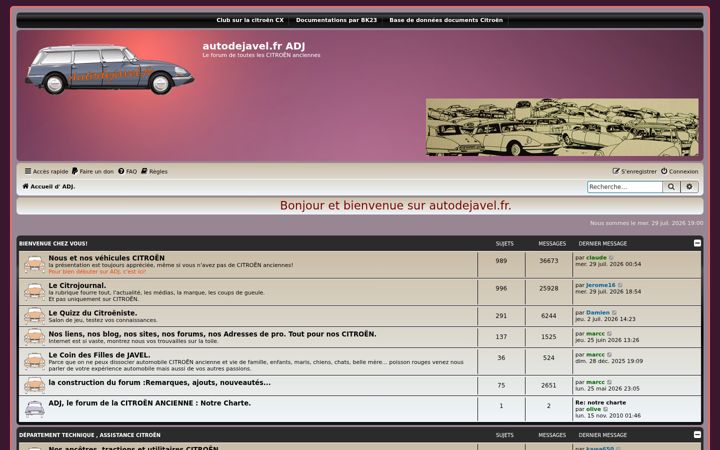Open Club sur la citroën CX link
This screenshot has height=450, width=720.
click(250, 20)
